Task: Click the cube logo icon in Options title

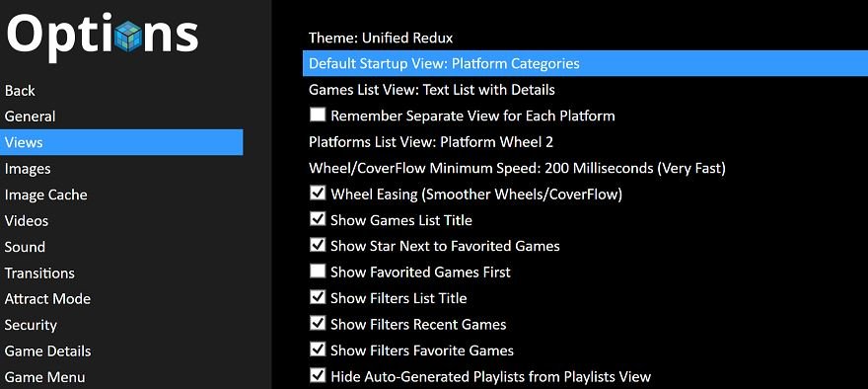Action: point(128,37)
